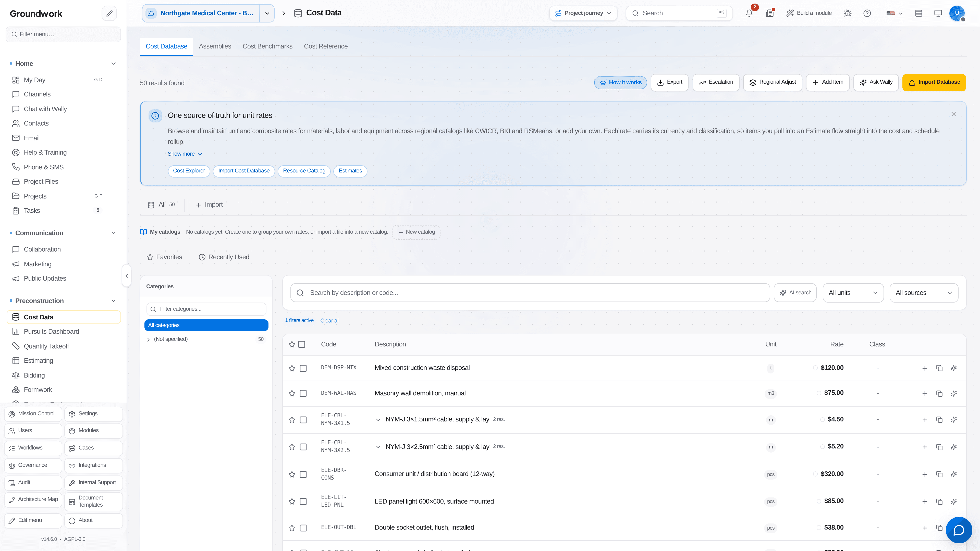Select the Cost Database tab
This screenshot has height=551, width=980.
pos(166,46)
